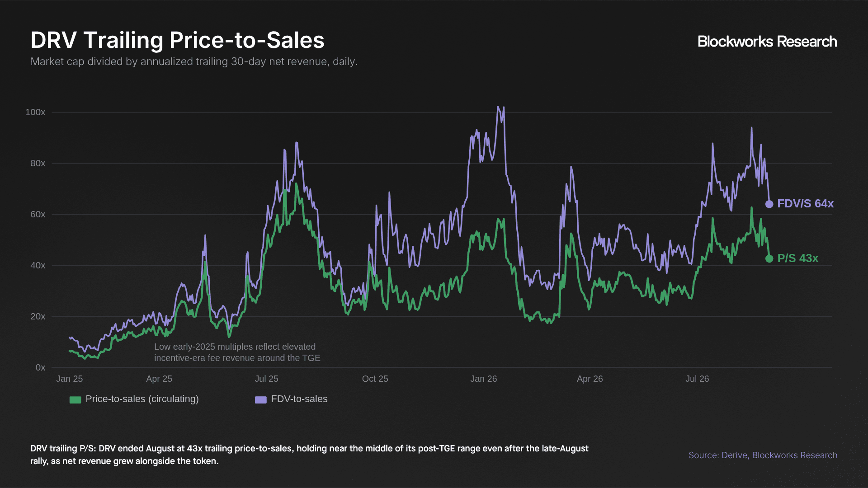The height and width of the screenshot is (488, 868).
Task: Click the '80x' y-axis label
Action: coord(38,163)
